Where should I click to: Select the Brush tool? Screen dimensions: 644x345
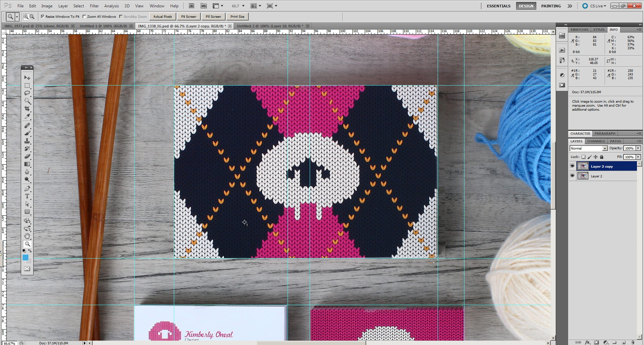click(27, 133)
